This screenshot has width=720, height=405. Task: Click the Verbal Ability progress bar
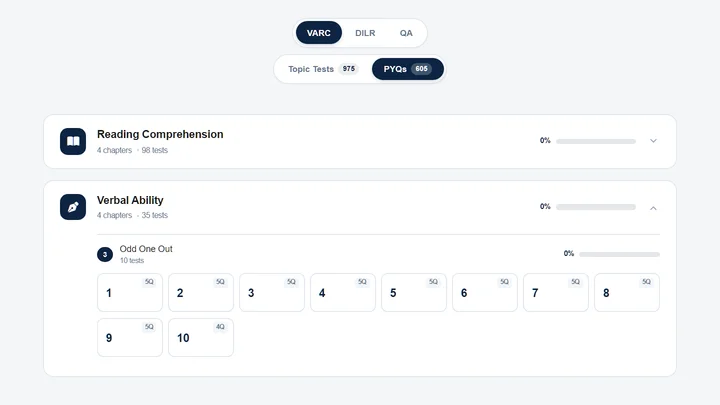(x=596, y=207)
